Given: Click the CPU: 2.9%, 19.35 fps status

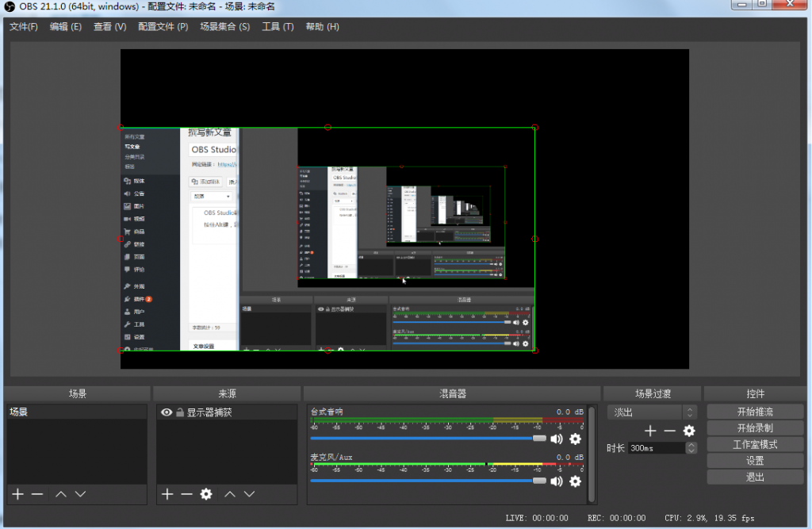Looking at the screenshot, I should tap(710, 518).
